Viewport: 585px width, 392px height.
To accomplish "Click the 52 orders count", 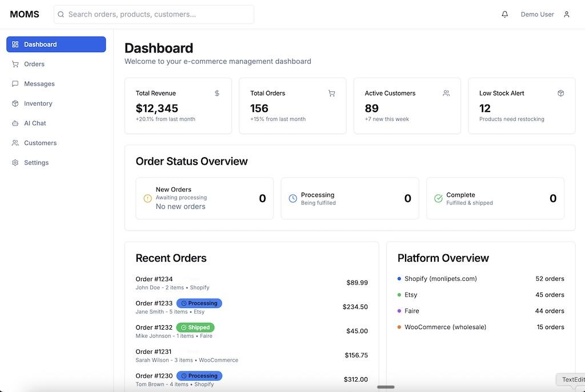I will (x=550, y=278).
